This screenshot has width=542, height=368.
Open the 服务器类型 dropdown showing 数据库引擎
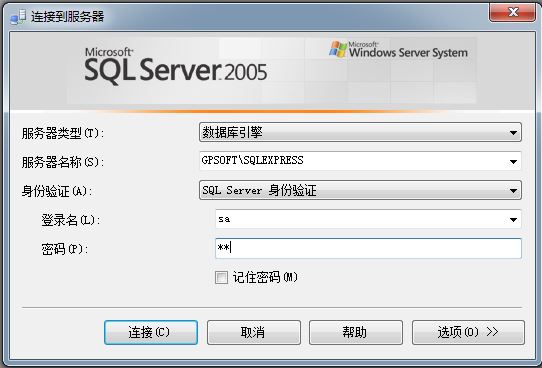(x=360, y=132)
